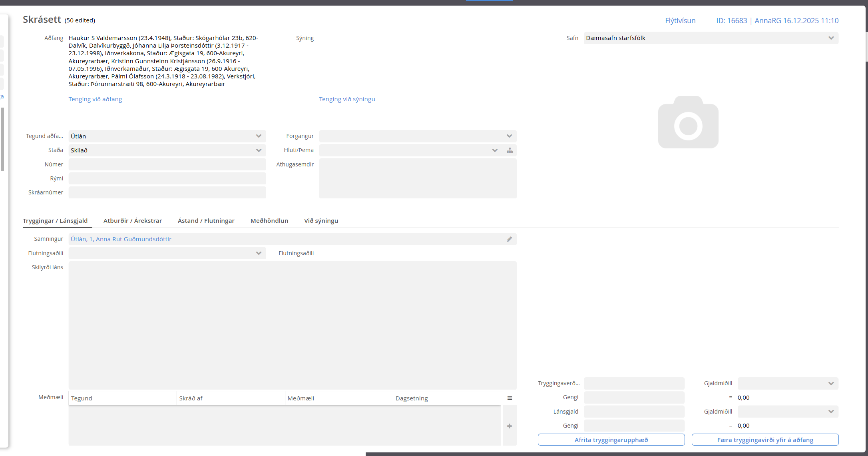Expand the Forgangur dropdown
The image size is (868, 456).
(x=509, y=136)
